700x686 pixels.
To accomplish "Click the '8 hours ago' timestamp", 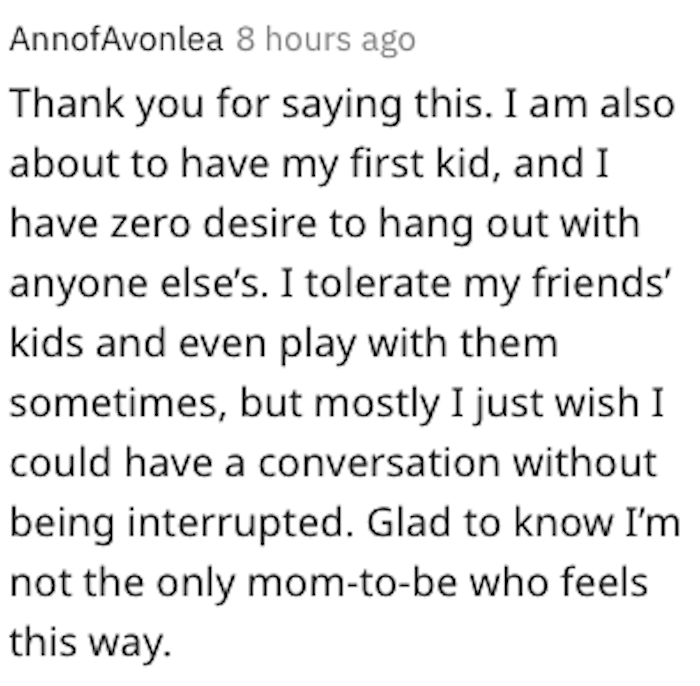I will (326, 41).
